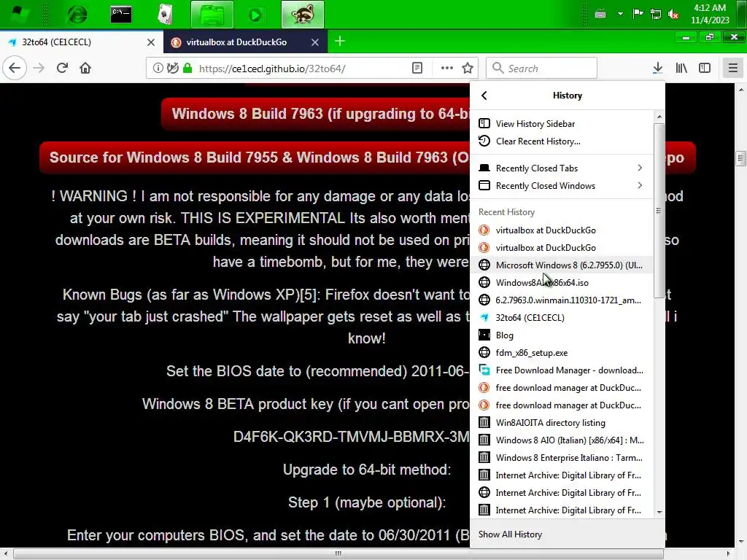Toggle the sidebar icon in toolbar

705,68
